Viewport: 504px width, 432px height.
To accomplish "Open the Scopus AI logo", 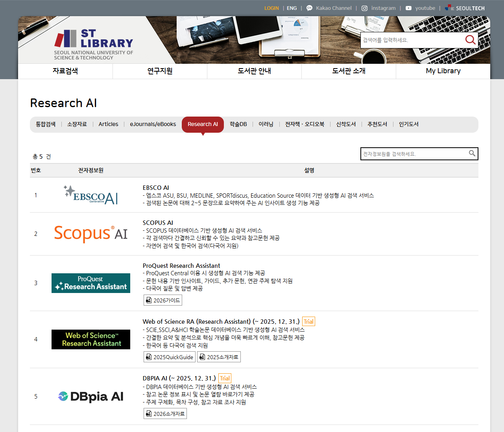I will coord(91,234).
